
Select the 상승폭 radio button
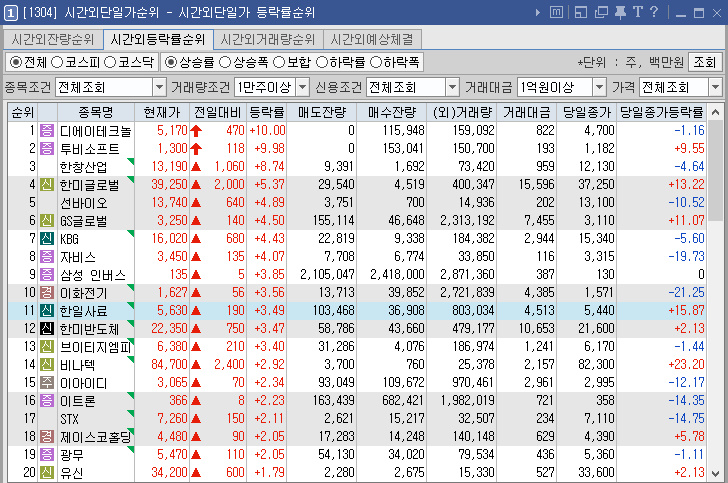tap(225, 62)
